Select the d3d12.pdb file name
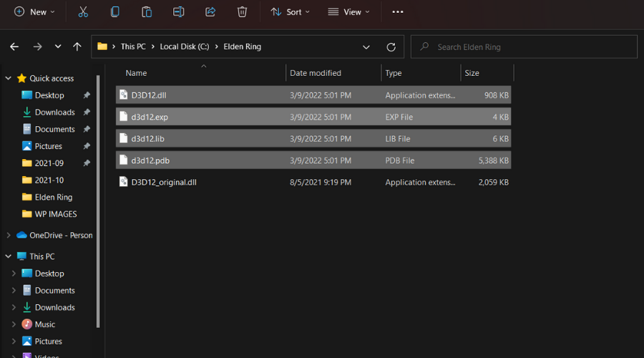The image size is (644, 358). (x=150, y=160)
